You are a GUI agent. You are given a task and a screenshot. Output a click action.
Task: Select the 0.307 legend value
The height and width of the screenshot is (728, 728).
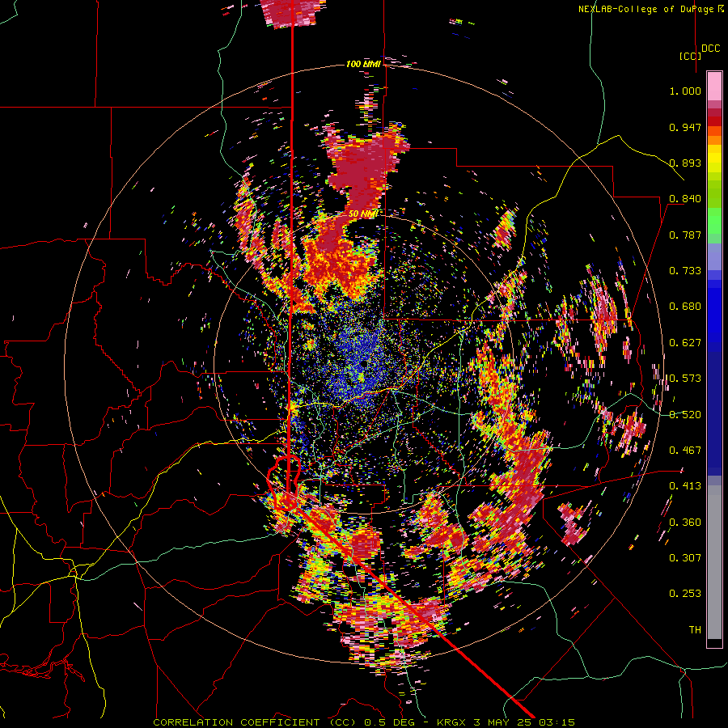pos(685,558)
